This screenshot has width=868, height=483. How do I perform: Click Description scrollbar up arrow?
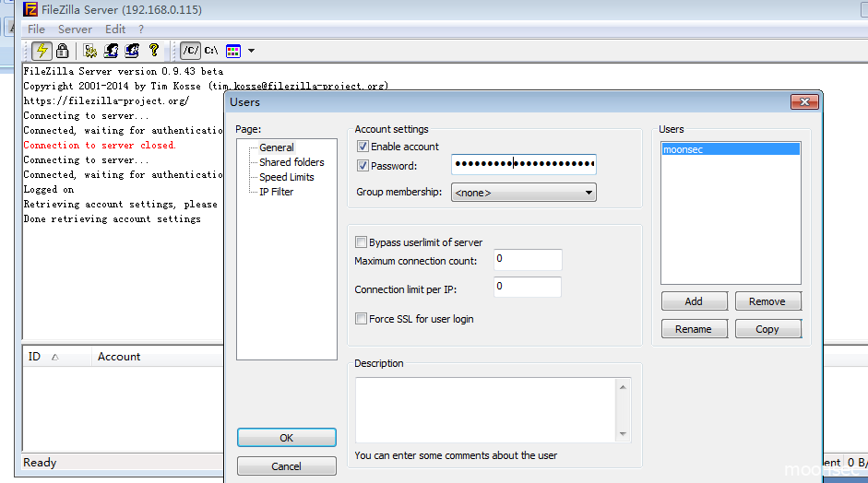click(x=623, y=387)
